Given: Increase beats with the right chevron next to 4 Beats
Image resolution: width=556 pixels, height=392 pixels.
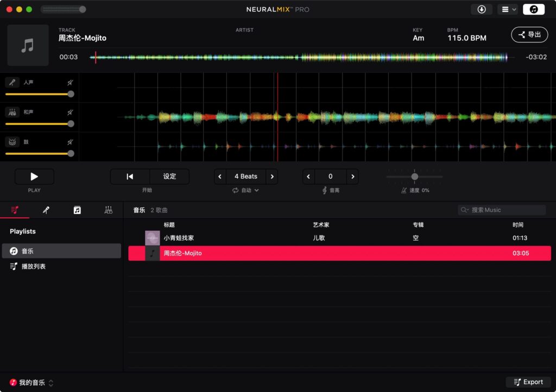Looking at the screenshot, I should pos(272,176).
